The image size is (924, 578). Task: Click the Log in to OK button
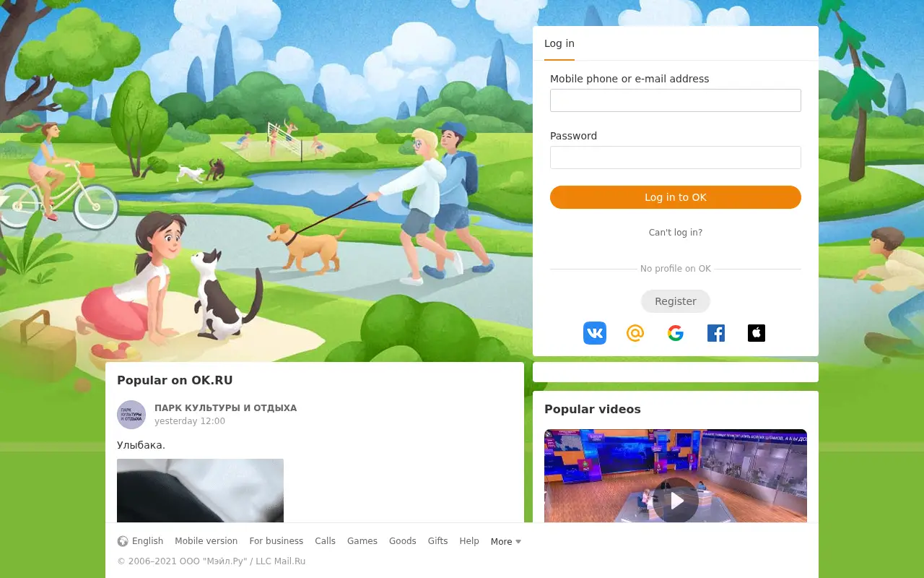pyautogui.click(x=676, y=197)
